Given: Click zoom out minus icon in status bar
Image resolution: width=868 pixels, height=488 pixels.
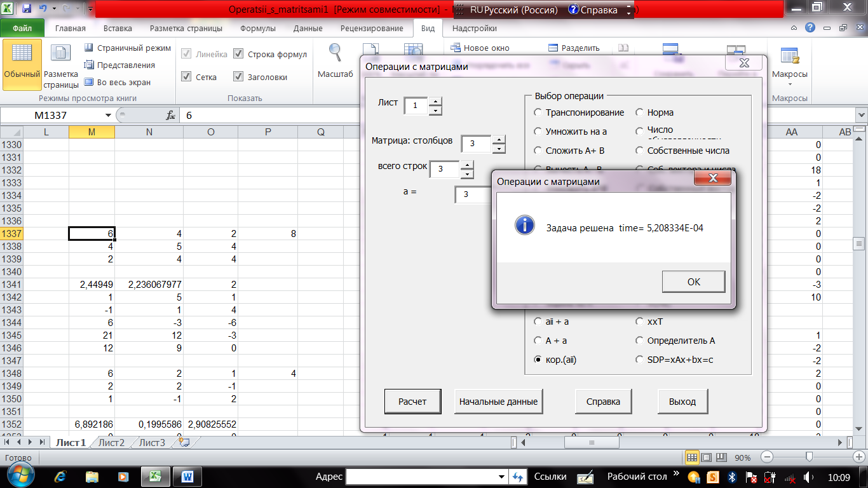Looking at the screenshot, I should pos(767,457).
